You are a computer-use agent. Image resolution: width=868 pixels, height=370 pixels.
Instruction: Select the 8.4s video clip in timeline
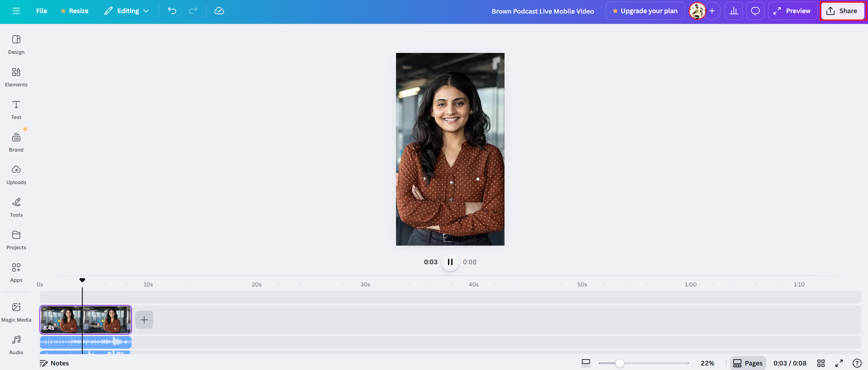85,320
